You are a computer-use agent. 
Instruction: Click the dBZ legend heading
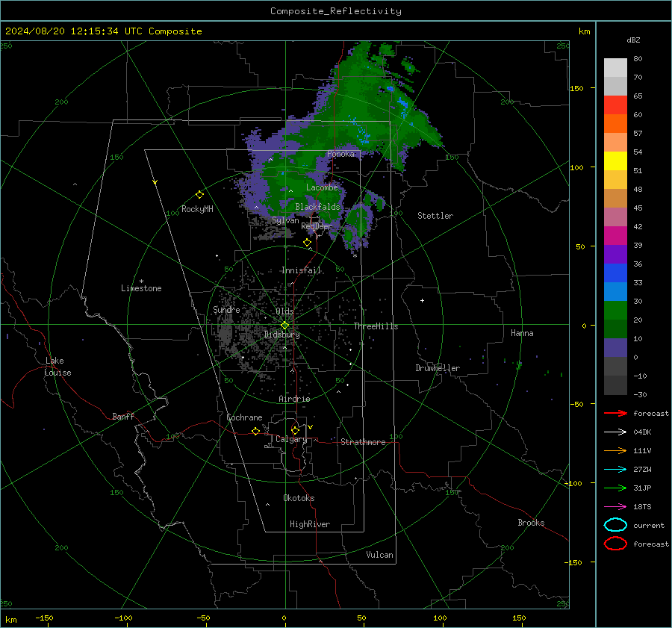pos(633,40)
